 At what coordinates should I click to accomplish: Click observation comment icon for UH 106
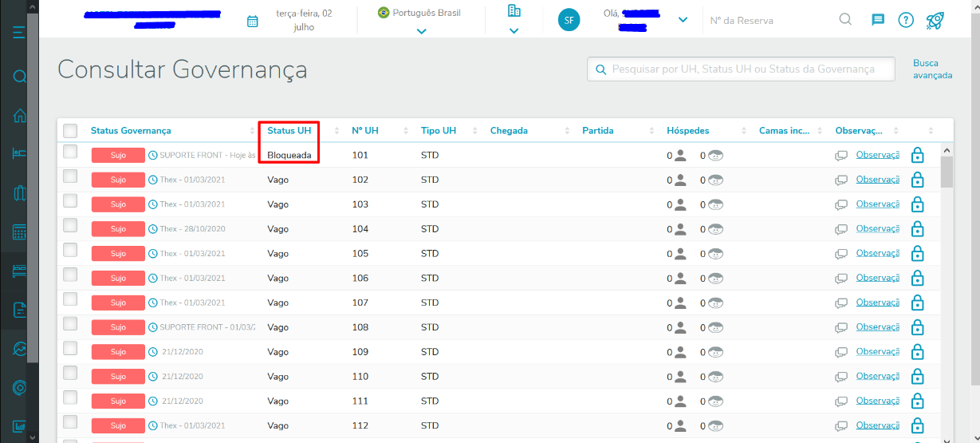pyautogui.click(x=841, y=279)
